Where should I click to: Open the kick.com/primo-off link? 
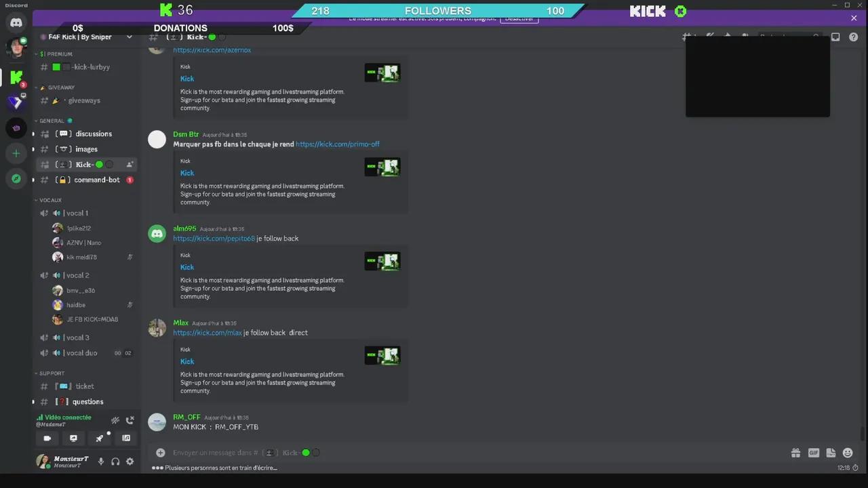point(338,144)
